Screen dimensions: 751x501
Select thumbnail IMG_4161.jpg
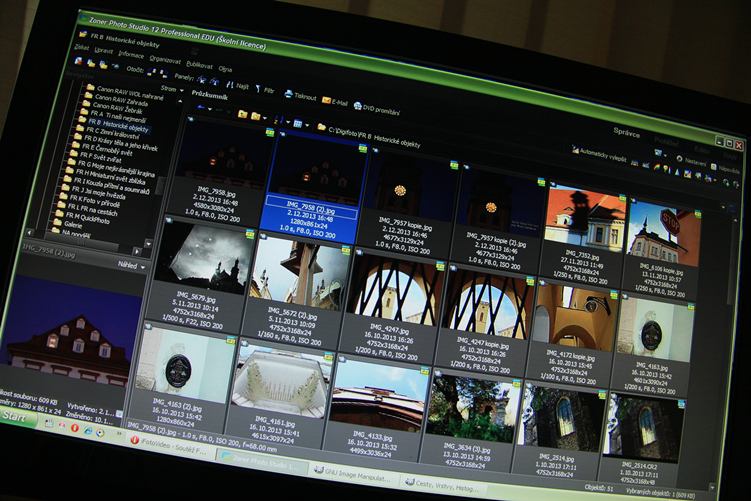click(x=279, y=391)
